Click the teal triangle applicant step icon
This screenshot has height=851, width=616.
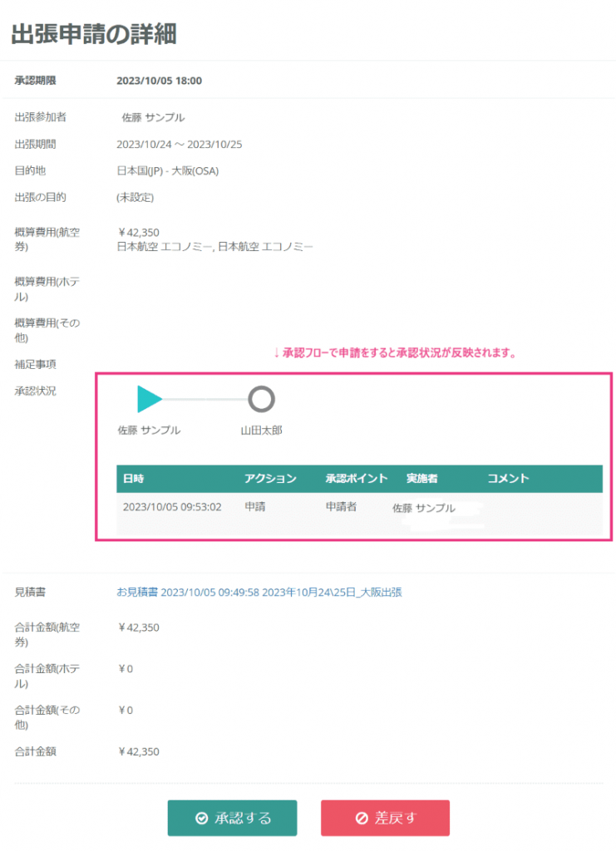pos(148,400)
